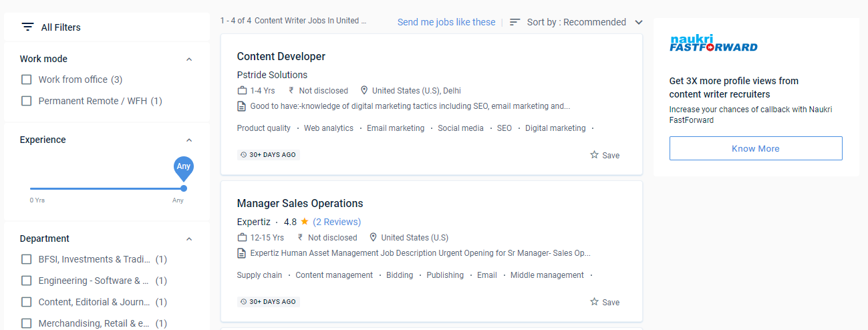Click the Bidding skill tag
This screenshot has height=330, width=868.
click(x=400, y=275)
